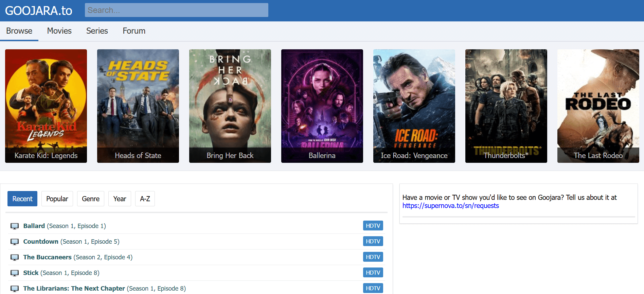Open the Forum tab
The width and height of the screenshot is (644, 294).
pos(134,31)
